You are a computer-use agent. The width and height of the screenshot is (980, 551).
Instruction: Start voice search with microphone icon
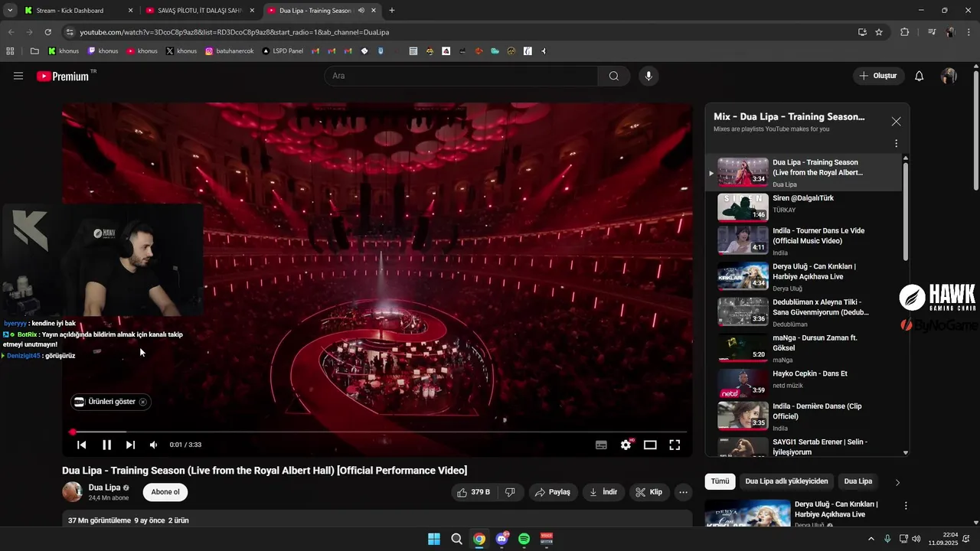tap(648, 76)
